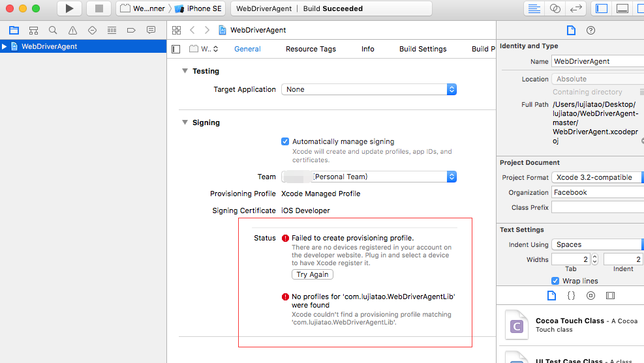Click the tab width stepper

click(x=594, y=259)
